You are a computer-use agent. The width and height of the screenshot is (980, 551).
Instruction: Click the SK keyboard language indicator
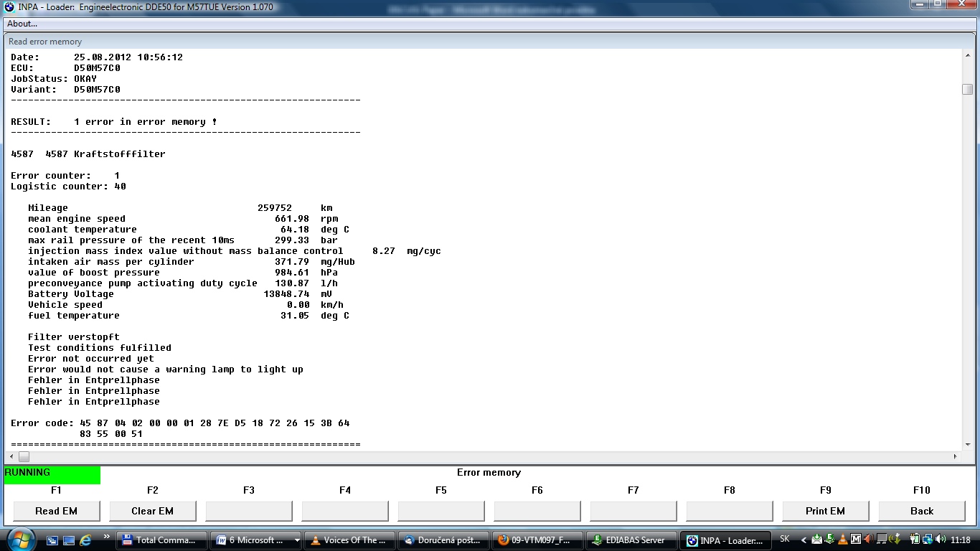point(784,539)
